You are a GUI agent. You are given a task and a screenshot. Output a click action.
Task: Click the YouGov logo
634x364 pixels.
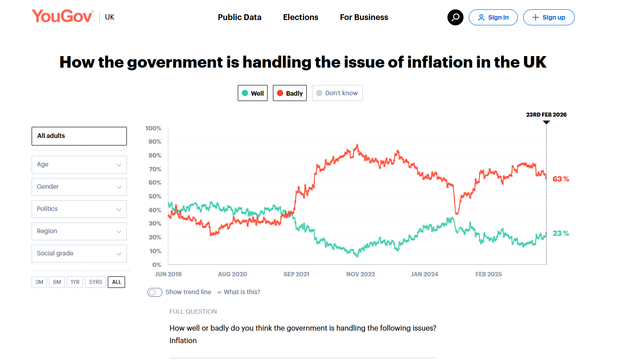(62, 16)
